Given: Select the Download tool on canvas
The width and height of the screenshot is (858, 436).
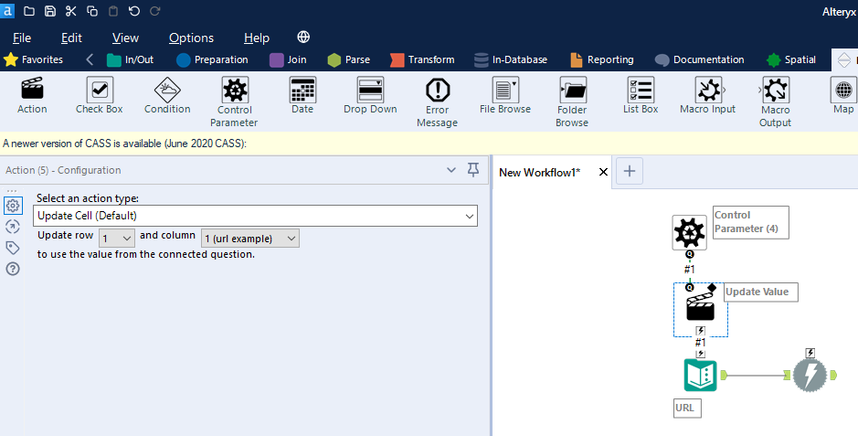Looking at the screenshot, I should [810, 375].
